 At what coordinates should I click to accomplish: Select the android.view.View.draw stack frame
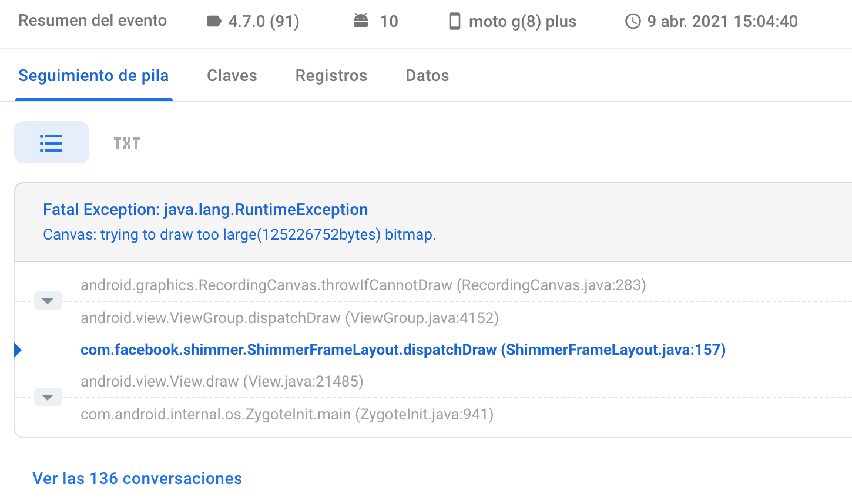coord(222,382)
